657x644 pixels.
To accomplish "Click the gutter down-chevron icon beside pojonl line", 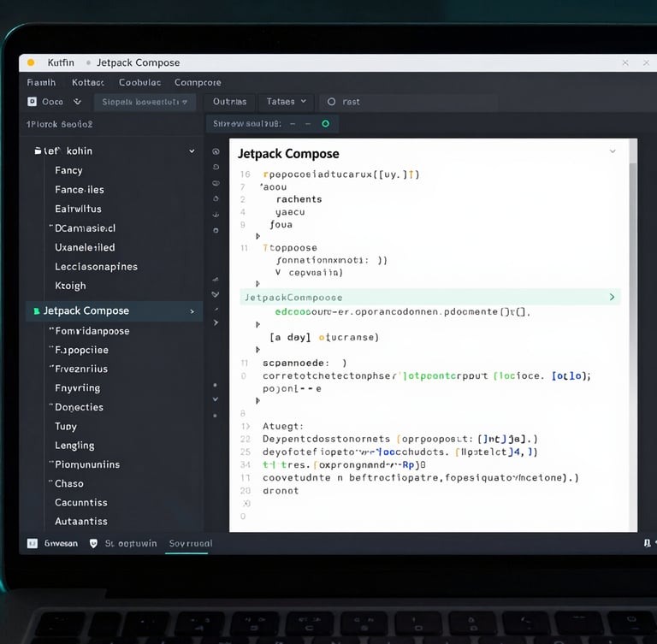I will [x=216, y=399].
